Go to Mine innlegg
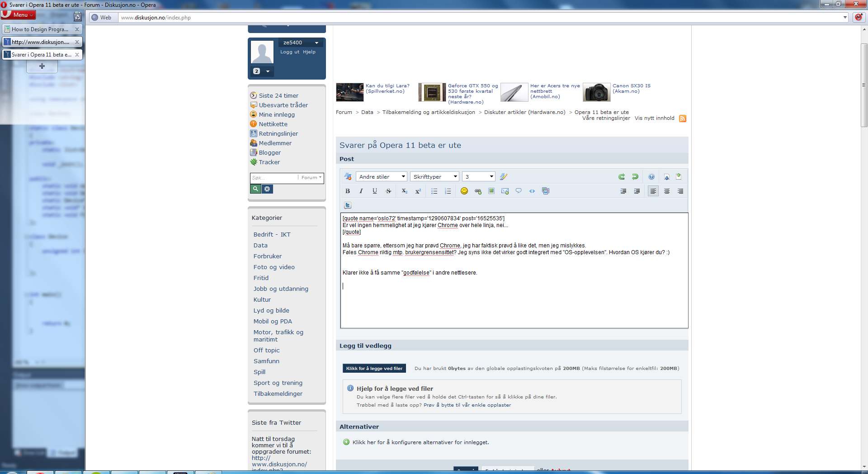868x474 pixels. [x=277, y=115]
